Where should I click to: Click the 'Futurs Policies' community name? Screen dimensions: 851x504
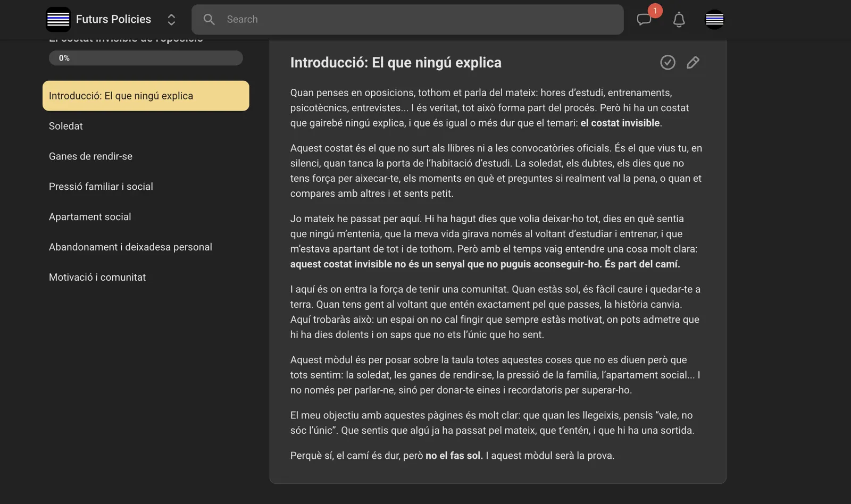point(113,19)
